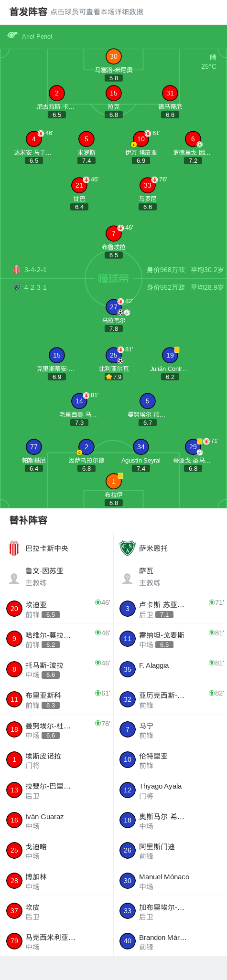Open substitute Thyago Ayala number 12 row
227x980 pixels.
click(170, 790)
